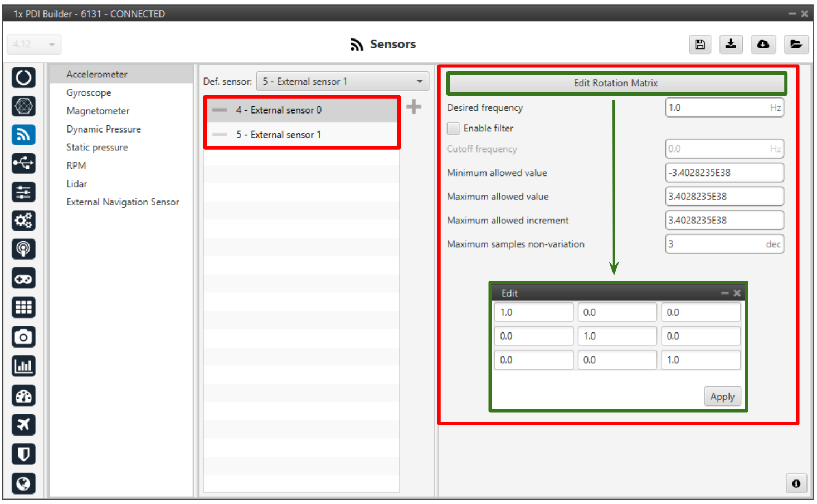The height and width of the screenshot is (504, 817).
Task: Open the Def. sensor dropdown
Action: pos(342,82)
